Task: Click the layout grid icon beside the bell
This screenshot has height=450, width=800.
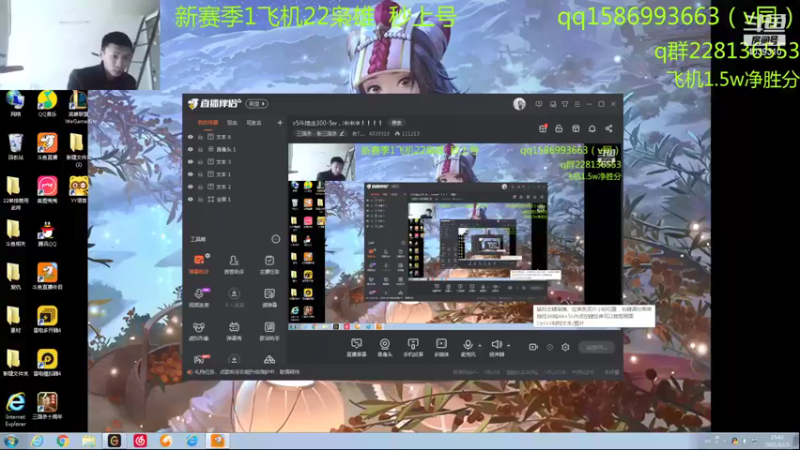Action: click(576, 129)
